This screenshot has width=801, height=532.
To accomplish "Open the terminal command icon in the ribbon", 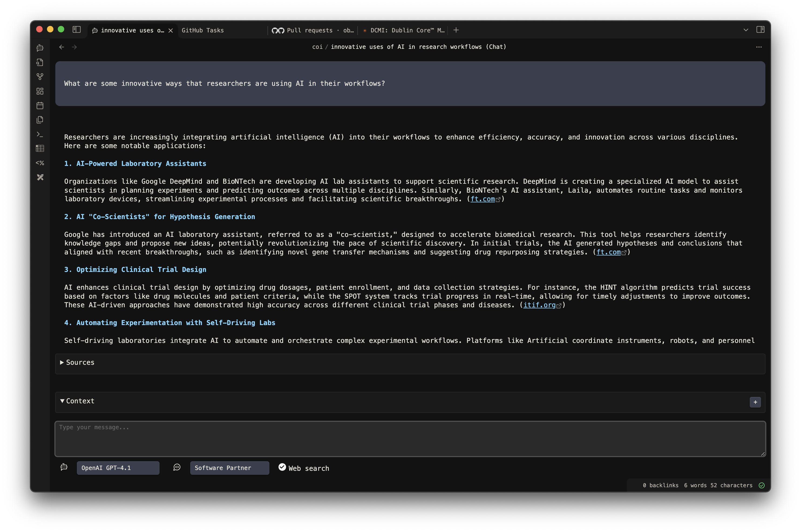I will tap(40, 134).
